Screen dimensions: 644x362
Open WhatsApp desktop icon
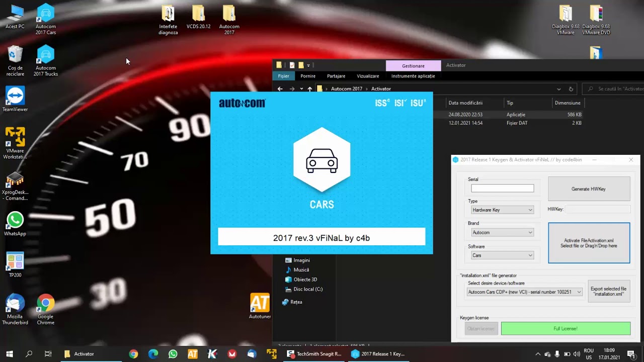click(x=15, y=224)
